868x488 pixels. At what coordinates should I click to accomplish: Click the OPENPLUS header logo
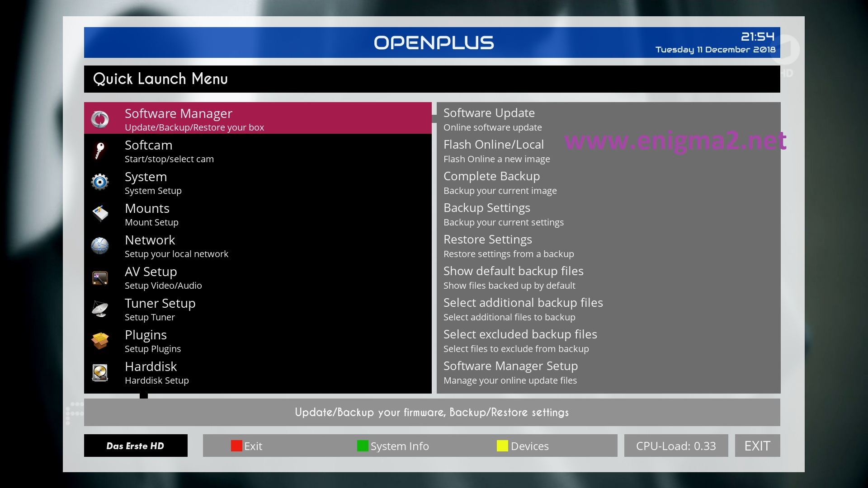click(434, 42)
